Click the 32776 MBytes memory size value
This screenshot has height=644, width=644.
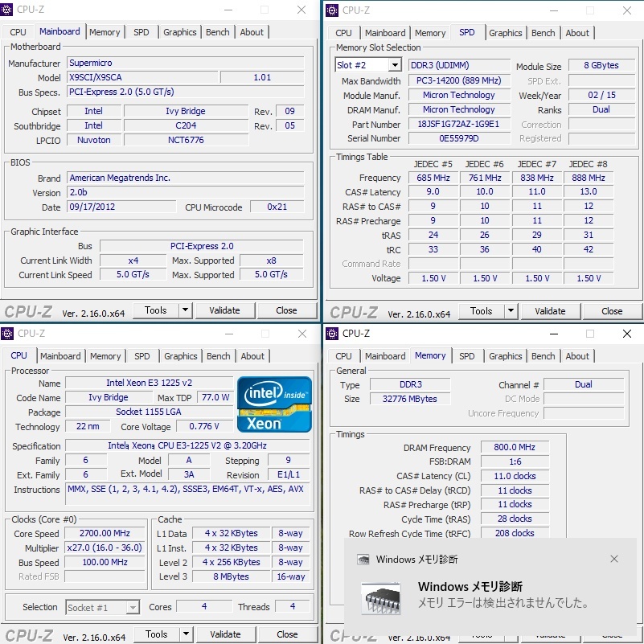click(410, 399)
